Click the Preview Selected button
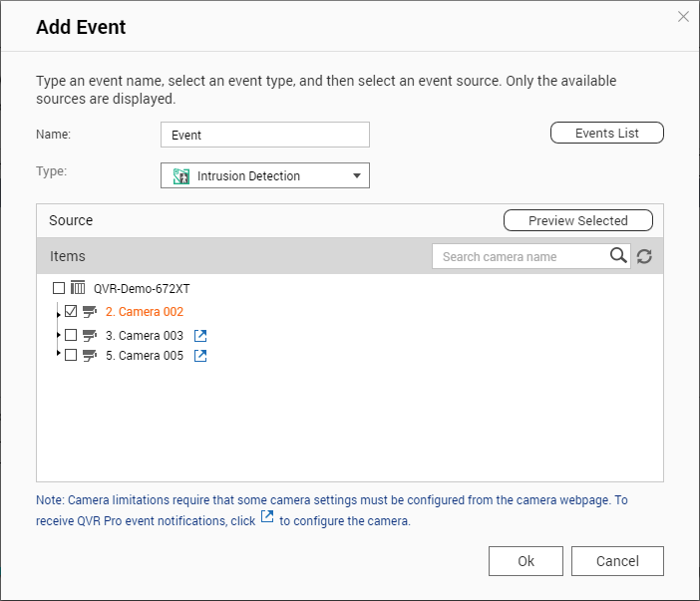700x601 pixels. point(577,220)
